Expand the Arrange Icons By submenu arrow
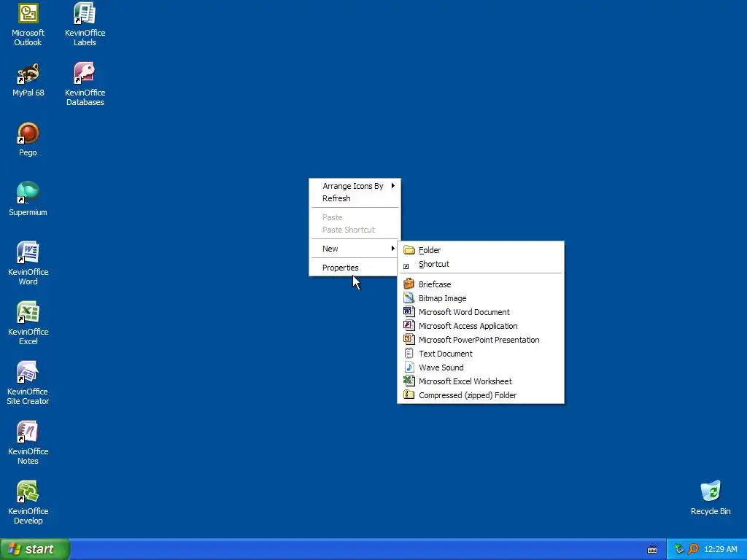 click(393, 186)
